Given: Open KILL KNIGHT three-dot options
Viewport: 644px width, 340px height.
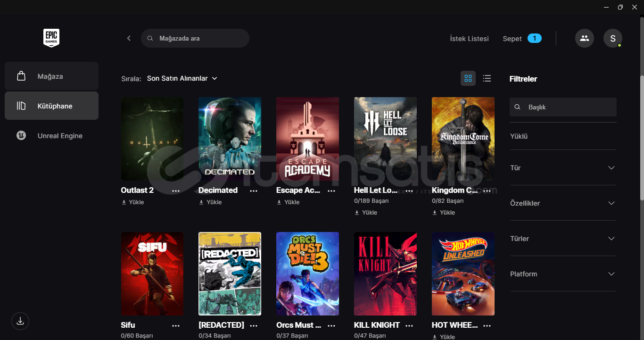Looking at the screenshot, I should tap(409, 325).
